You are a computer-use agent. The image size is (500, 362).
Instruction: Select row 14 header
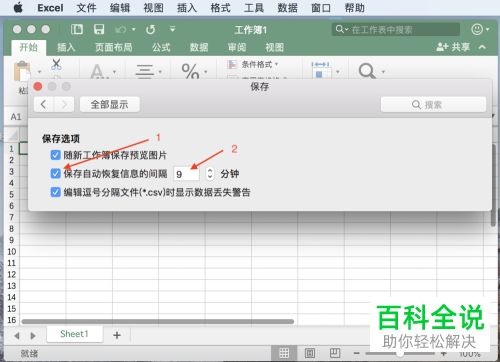(12, 297)
